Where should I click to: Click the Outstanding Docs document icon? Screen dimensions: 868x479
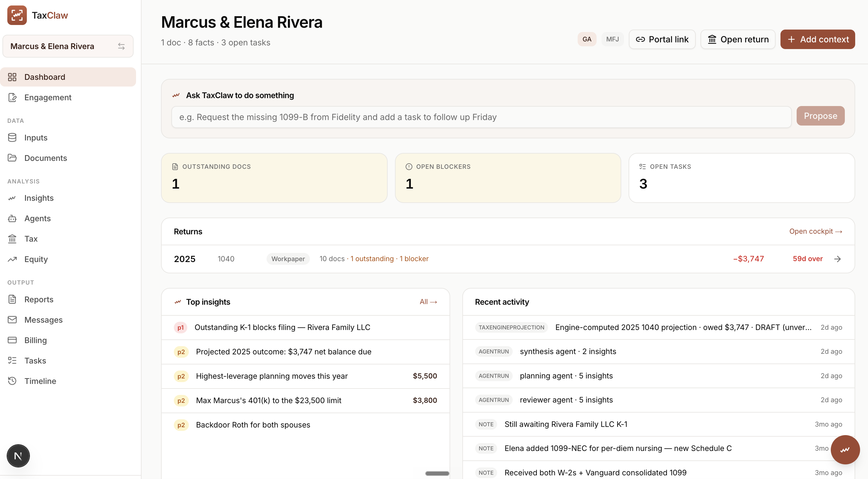click(175, 167)
